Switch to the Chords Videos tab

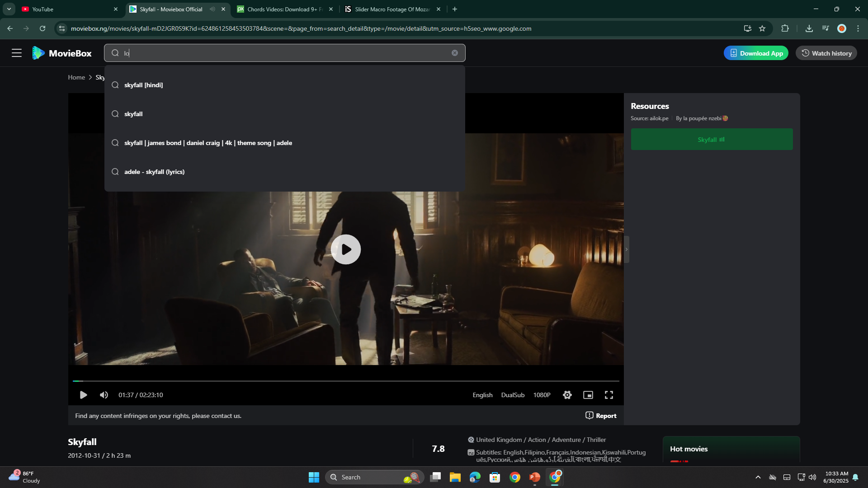285,9
